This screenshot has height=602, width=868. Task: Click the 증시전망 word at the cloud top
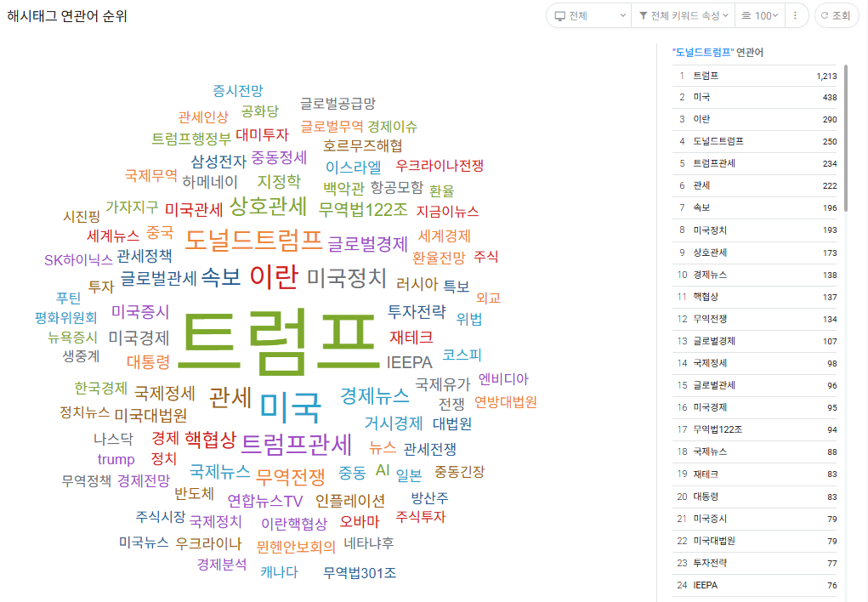pyautogui.click(x=238, y=90)
